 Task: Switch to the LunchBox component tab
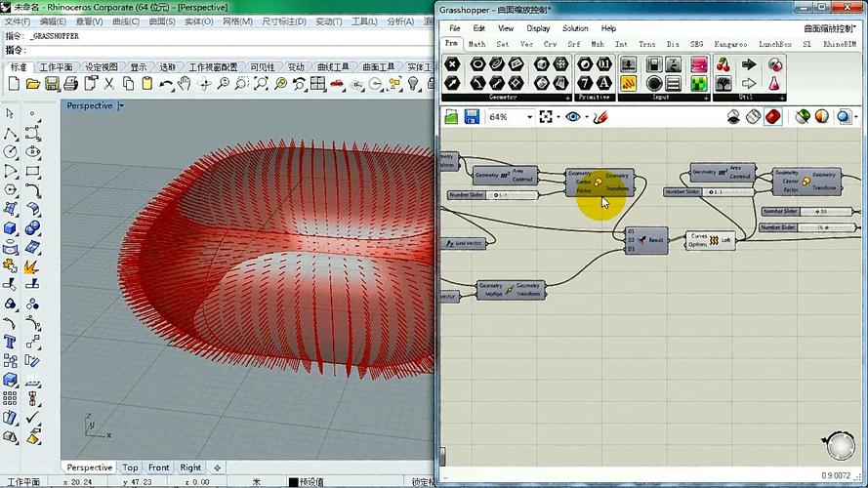(x=775, y=44)
